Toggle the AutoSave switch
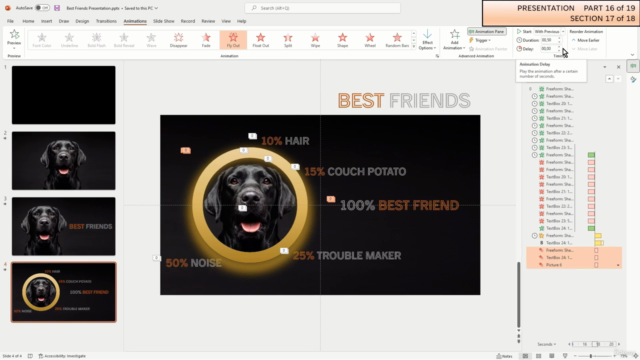The image size is (640, 360). [42, 8]
